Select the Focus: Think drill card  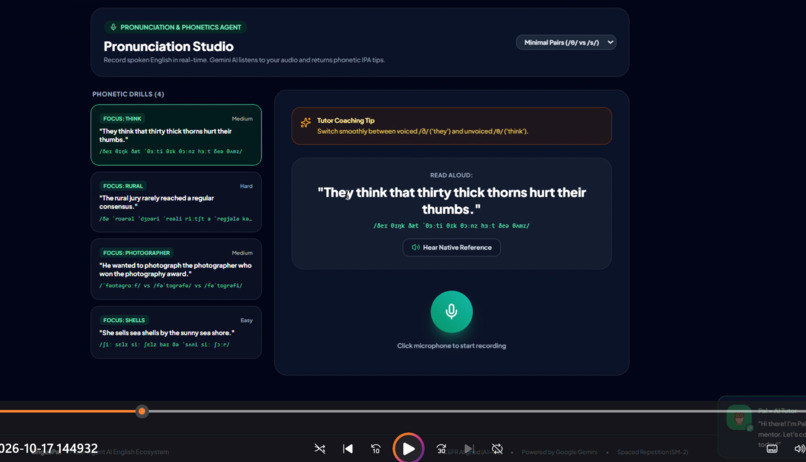point(176,135)
